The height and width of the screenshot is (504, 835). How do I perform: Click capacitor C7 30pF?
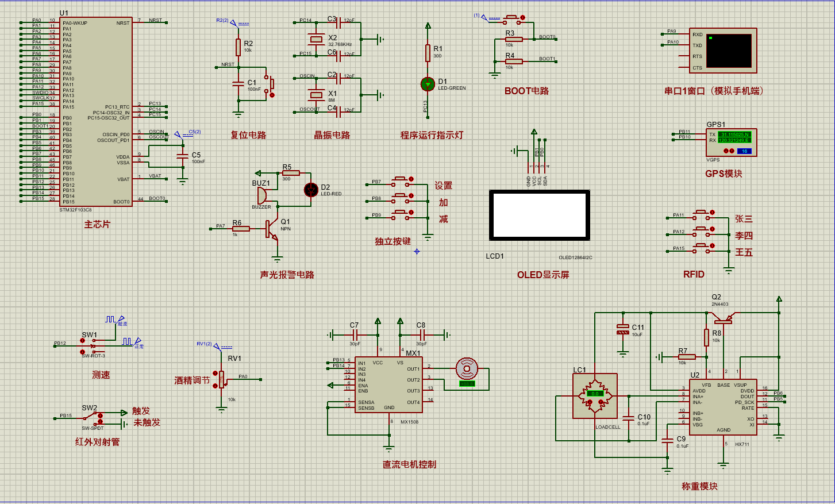click(x=355, y=334)
